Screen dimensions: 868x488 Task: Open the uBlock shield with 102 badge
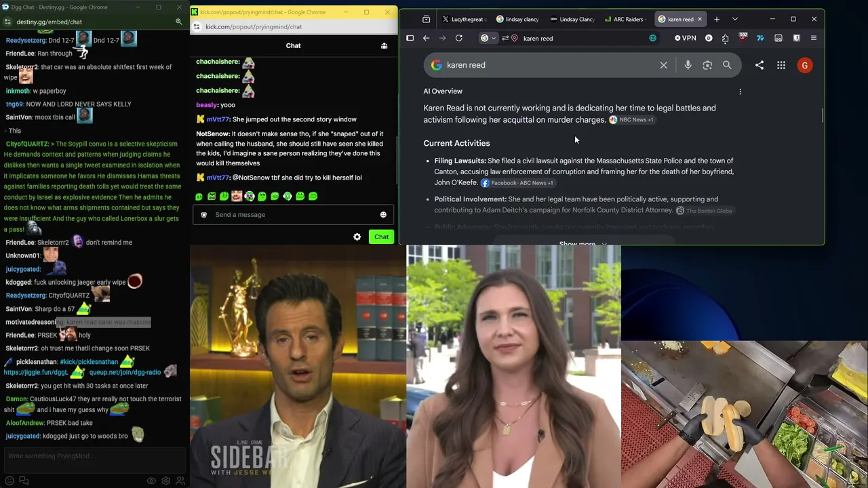pyautogui.click(x=743, y=37)
